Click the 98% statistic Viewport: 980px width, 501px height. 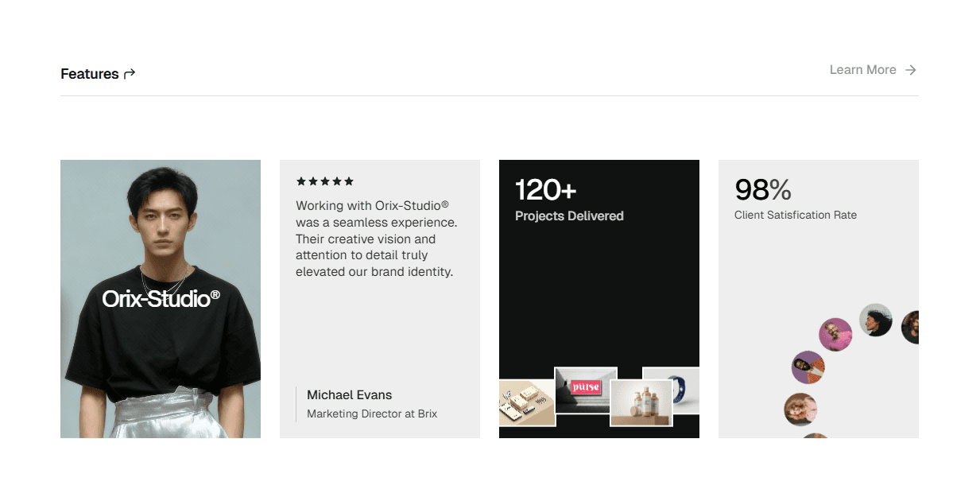tap(763, 190)
